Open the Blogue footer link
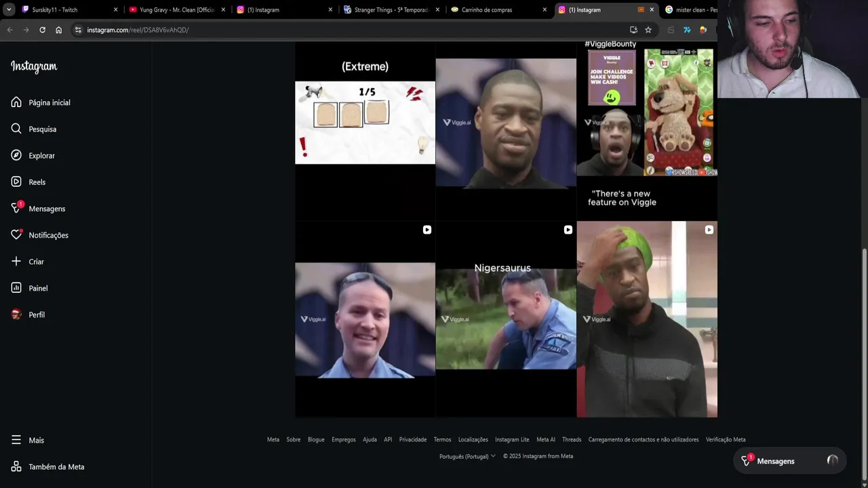The image size is (868, 488). pyautogui.click(x=316, y=439)
